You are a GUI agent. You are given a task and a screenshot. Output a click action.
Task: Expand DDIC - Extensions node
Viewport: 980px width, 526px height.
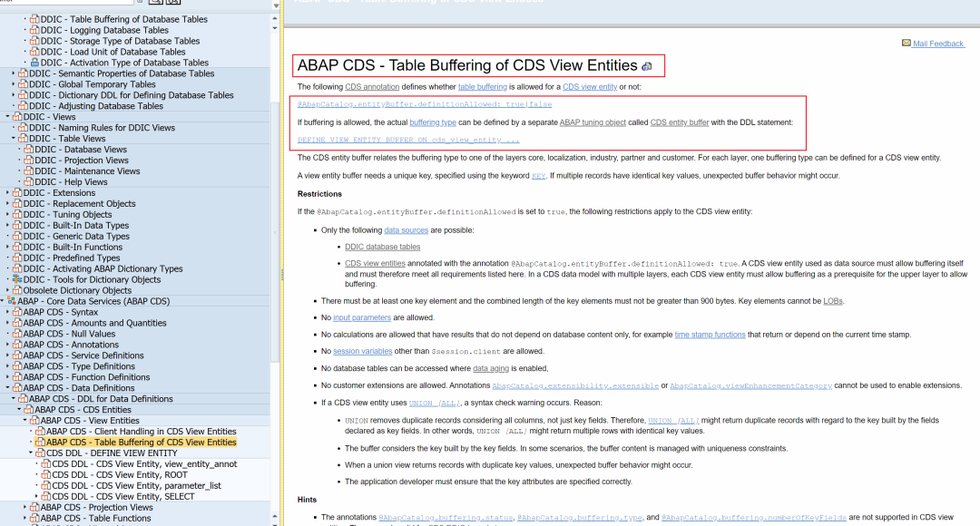pos(7,193)
